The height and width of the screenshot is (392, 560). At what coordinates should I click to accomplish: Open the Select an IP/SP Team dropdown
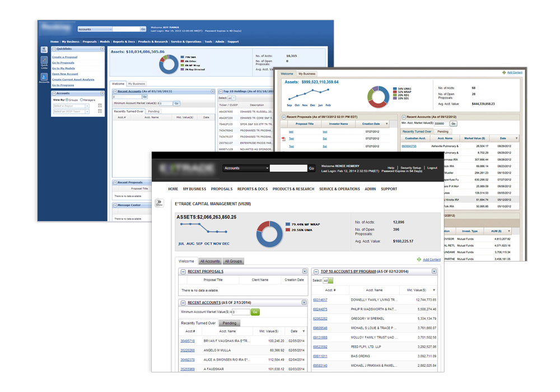[x=71, y=112]
